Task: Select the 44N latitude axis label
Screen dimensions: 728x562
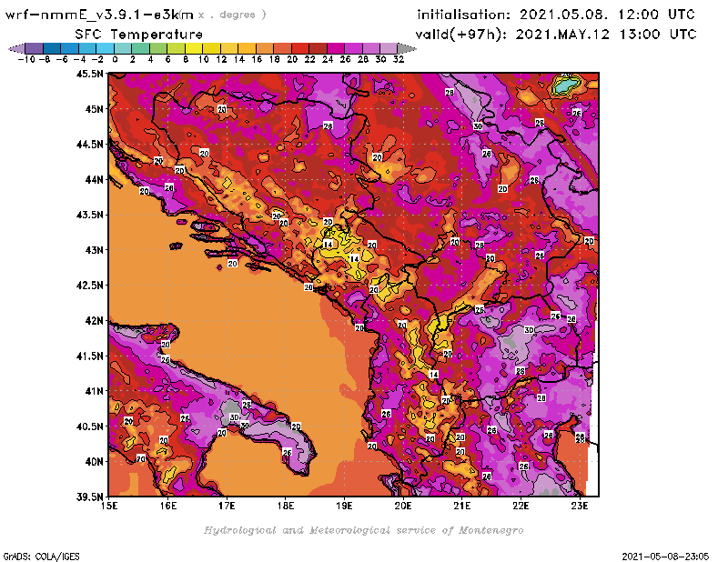Action: click(94, 179)
